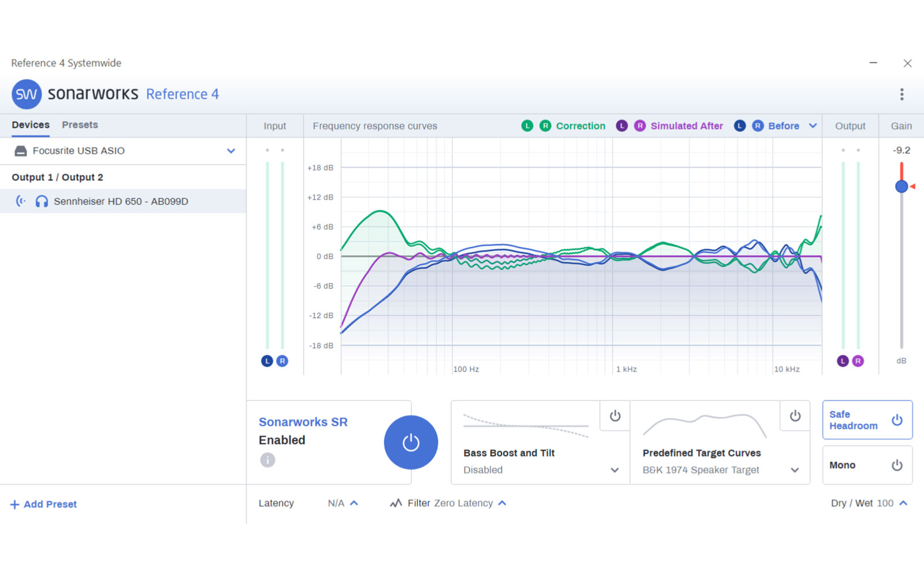Click the Sonarworks SW logo icon
The height and width of the screenshot is (582, 924).
(27, 94)
